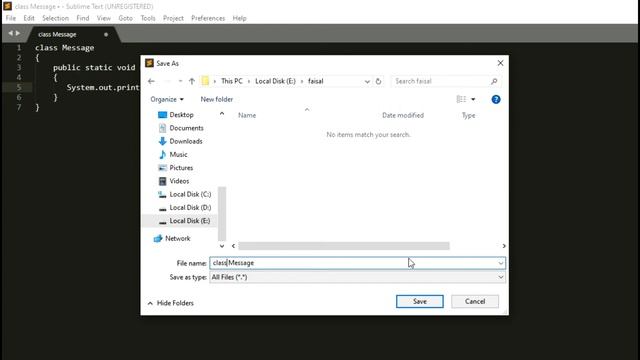Select Local Disk (D:) in navigation pane

click(190, 207)
